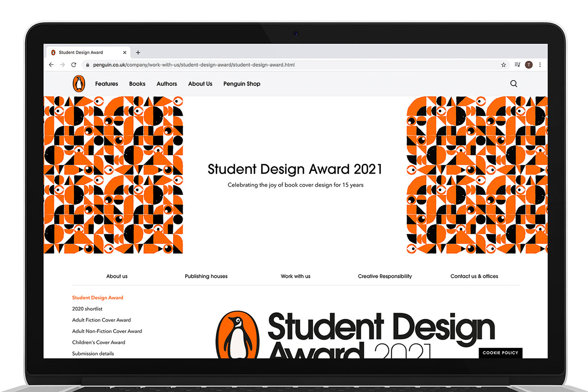Reload the page with the refresh icon

coord(74,65)
